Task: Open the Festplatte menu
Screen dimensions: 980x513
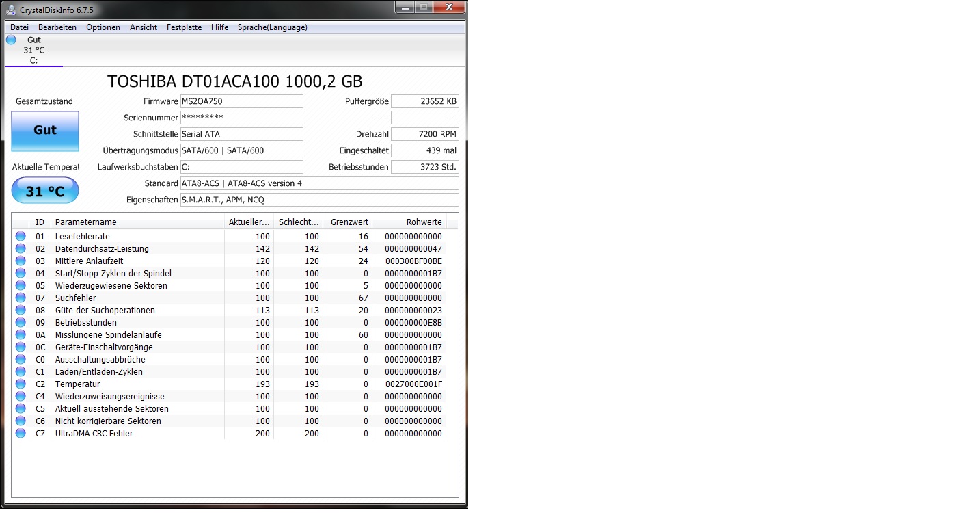Action: (x=185, y=27)
